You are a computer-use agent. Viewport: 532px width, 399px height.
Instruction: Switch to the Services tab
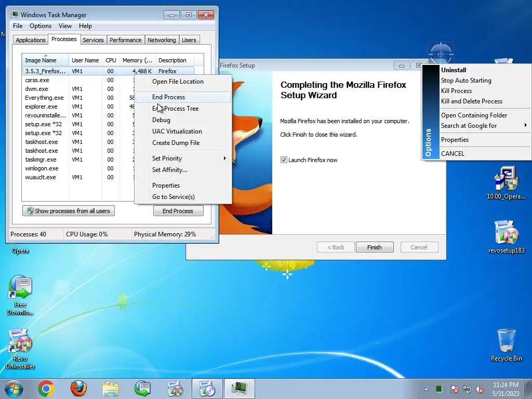[93, 40]
